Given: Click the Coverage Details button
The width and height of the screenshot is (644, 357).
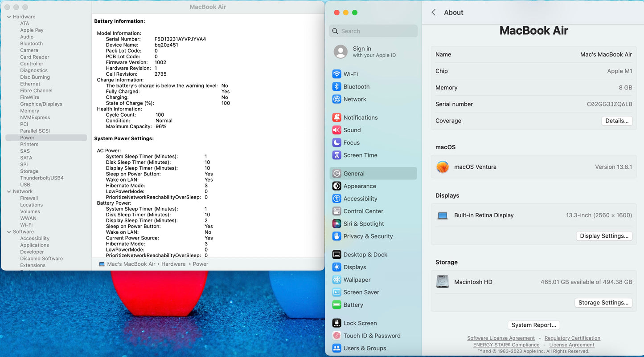Looking at the screenshot, I should [x=617, y=121].
